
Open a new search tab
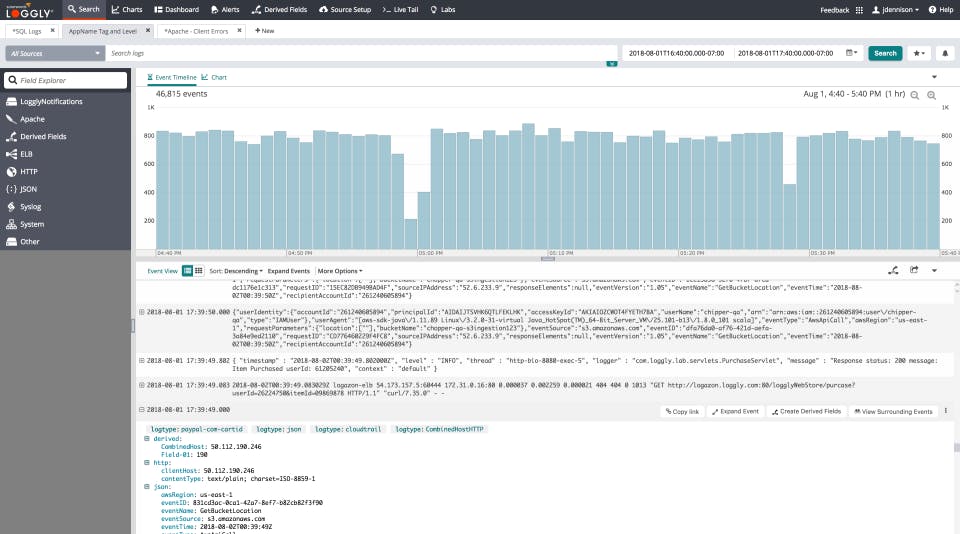click(x=264, y=31)
